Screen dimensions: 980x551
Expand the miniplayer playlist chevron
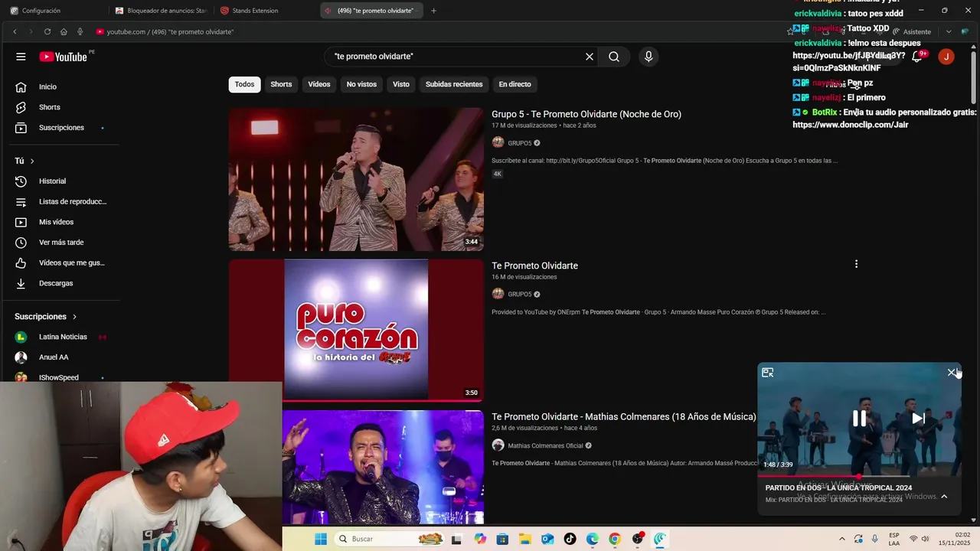[944, 496]
